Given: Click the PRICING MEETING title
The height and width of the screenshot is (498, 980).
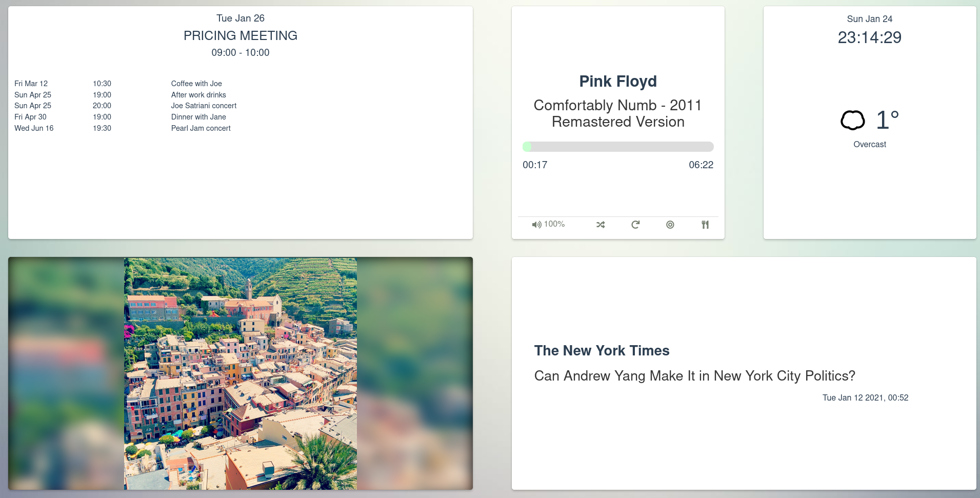Looking at the screenshot, I should tap(241, 36).
